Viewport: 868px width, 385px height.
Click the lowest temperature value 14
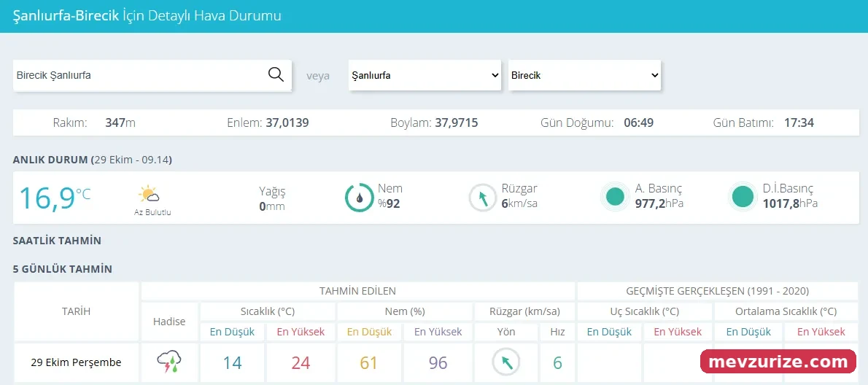click(233, 363)
